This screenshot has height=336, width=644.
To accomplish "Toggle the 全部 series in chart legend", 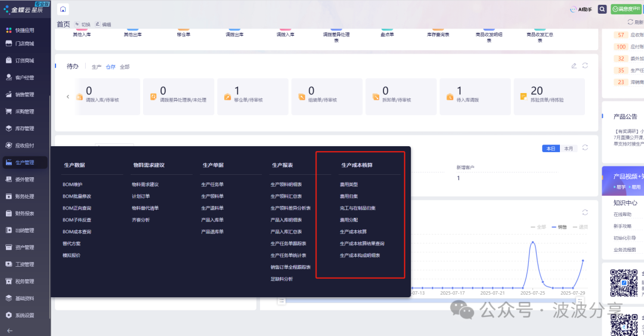I will coord(538,227).
